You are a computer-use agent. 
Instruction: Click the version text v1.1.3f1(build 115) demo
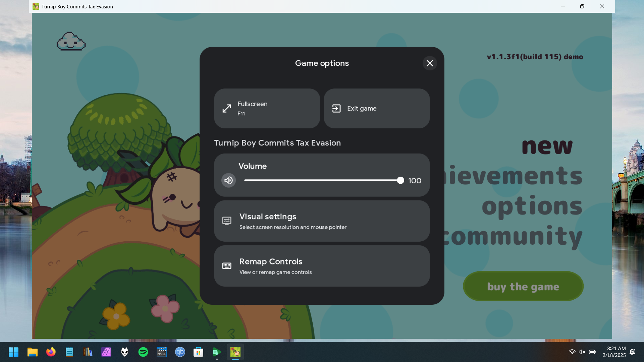(535, 57)
